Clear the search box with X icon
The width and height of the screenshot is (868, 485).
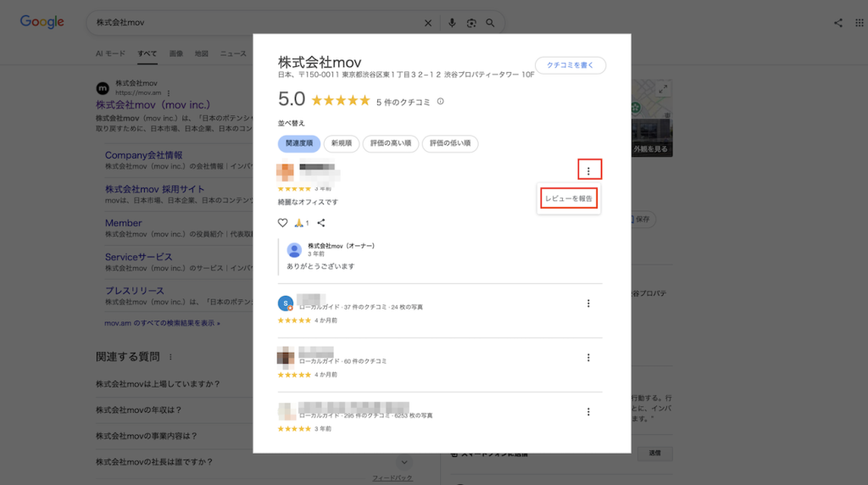point(428,23)
